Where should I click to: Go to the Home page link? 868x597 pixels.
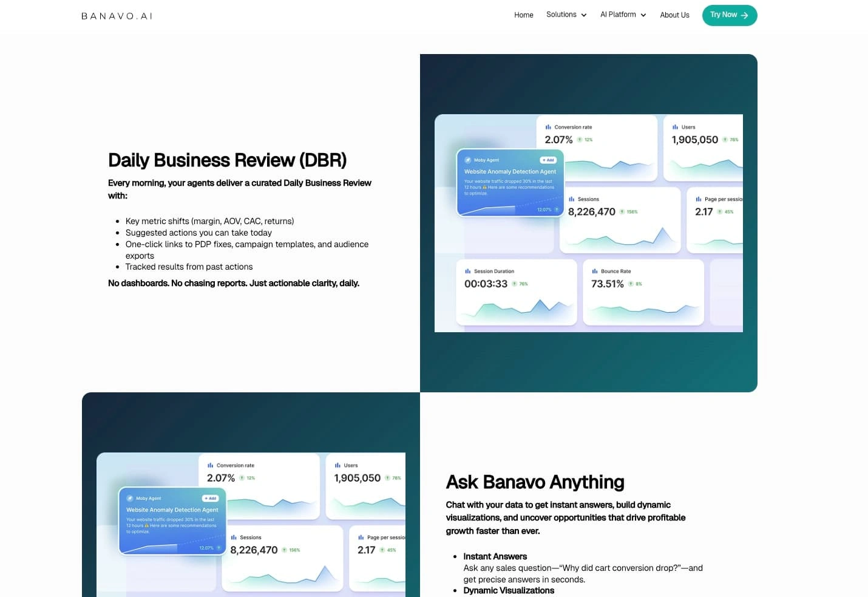(x=523, y=15)
